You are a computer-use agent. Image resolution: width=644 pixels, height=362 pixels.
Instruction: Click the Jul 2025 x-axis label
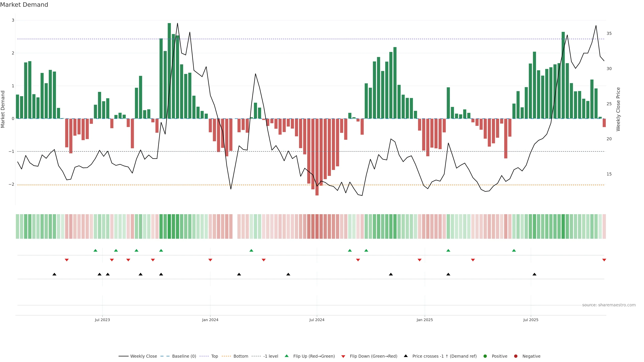tap(530, 320)
